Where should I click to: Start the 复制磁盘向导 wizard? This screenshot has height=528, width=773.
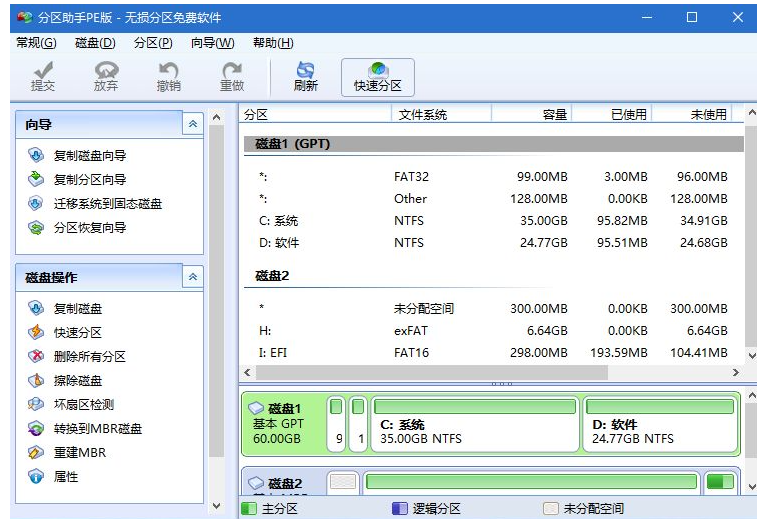89,156
